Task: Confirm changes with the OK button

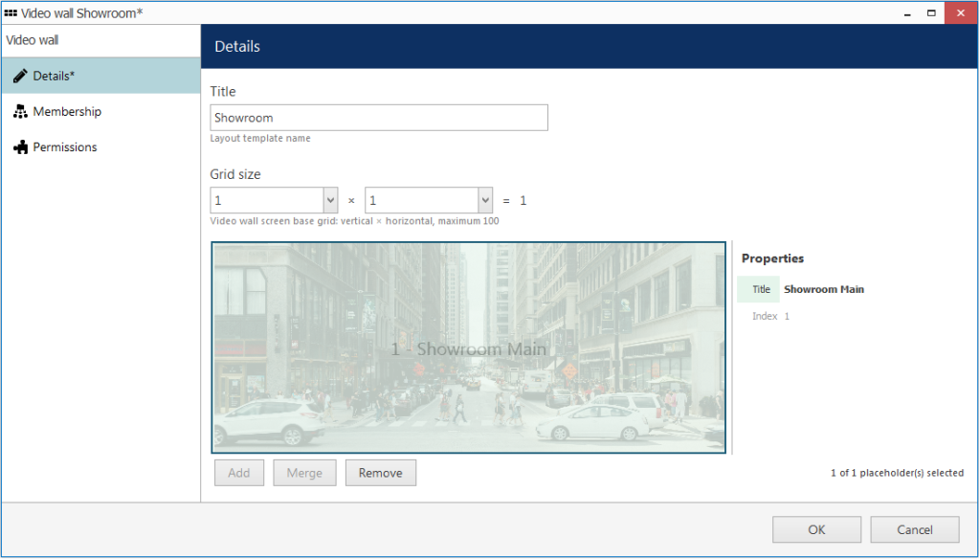Action: [816, 529]
